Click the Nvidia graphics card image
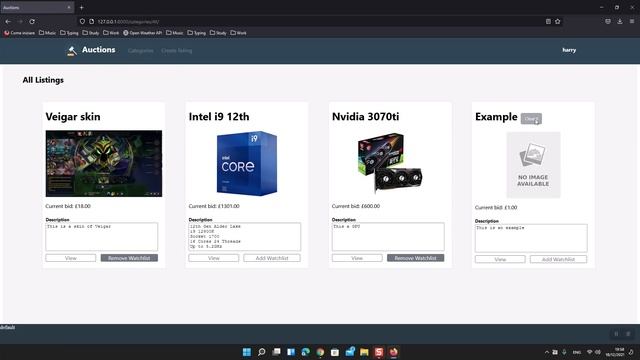 [x=390, y=163]
